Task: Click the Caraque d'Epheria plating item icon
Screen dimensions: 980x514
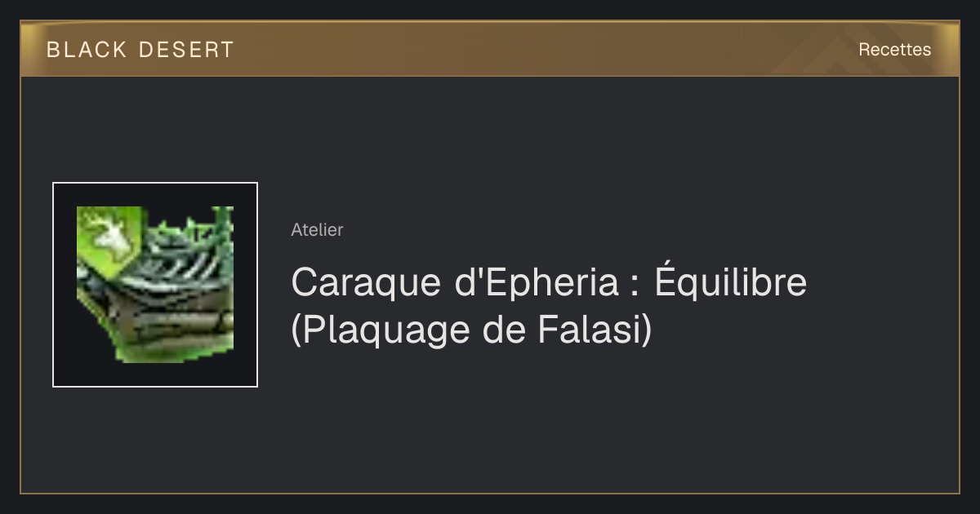Action: [x=155, y=285]
